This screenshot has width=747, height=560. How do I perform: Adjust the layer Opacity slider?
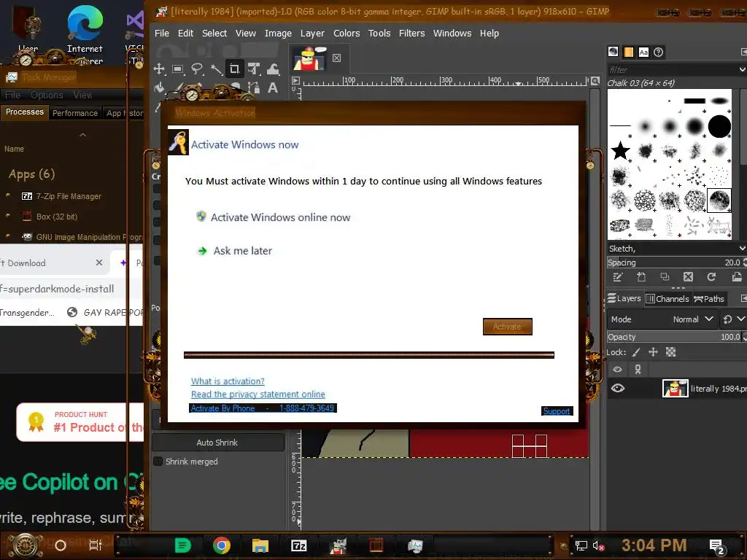[x=676, y=337]
